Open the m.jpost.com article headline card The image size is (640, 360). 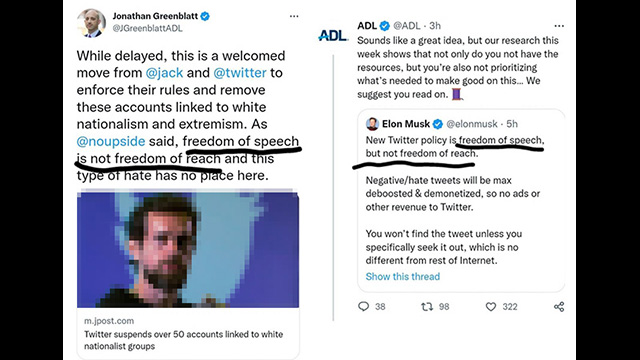click(188, 333)
